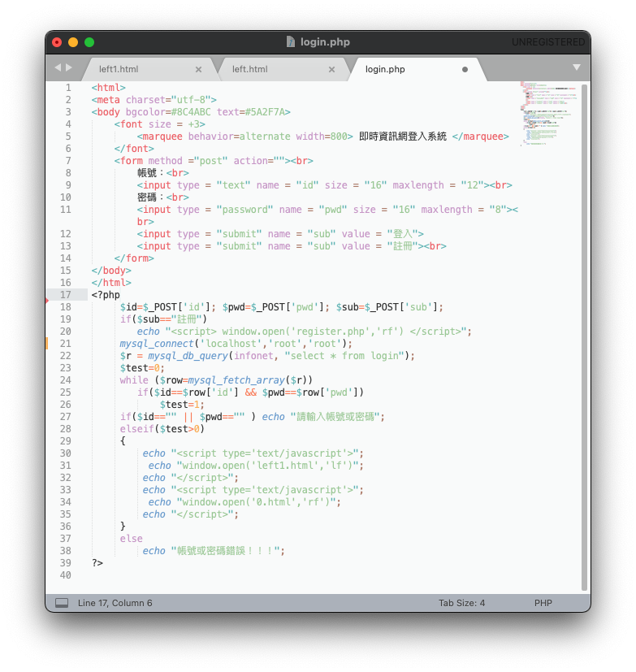Image resolution: width=636 pixels, height=672 pixels.
Task: Click 'register.php' in echo script line
Action: click(331, 332)
